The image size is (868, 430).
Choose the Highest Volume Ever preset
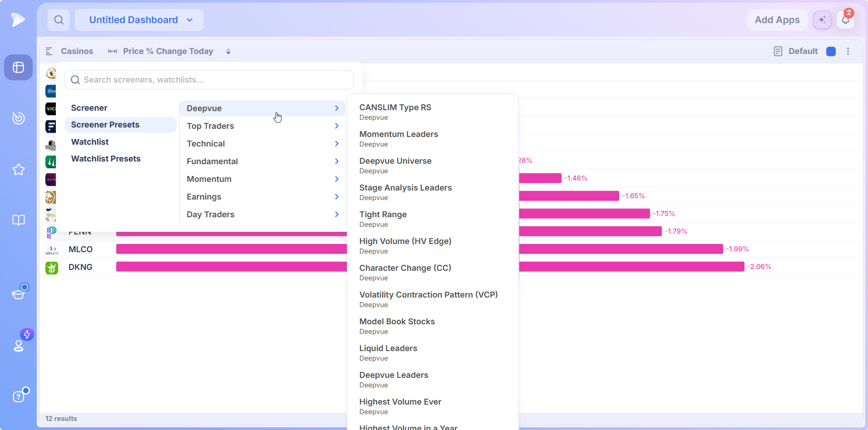(433, 406)
